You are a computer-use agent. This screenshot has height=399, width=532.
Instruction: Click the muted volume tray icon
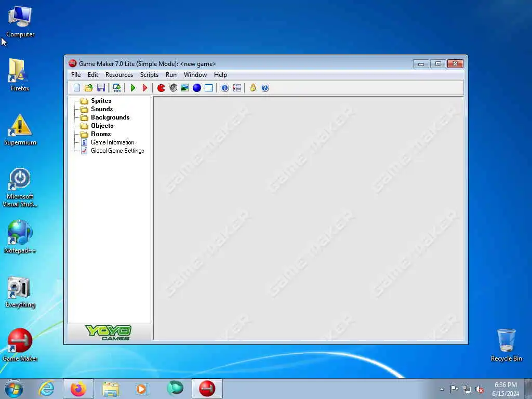point(480,390)
